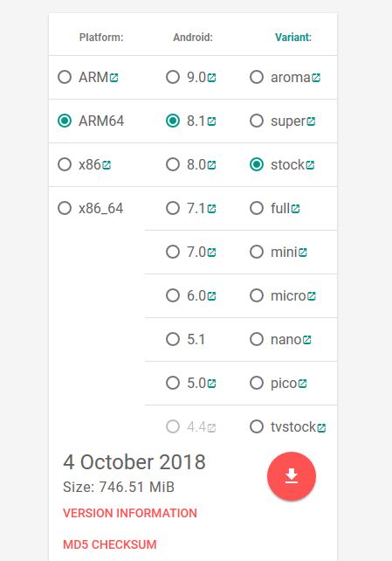Select the nano variant radio button
This screenshot has height=561, width=392.
pos(257,339)
